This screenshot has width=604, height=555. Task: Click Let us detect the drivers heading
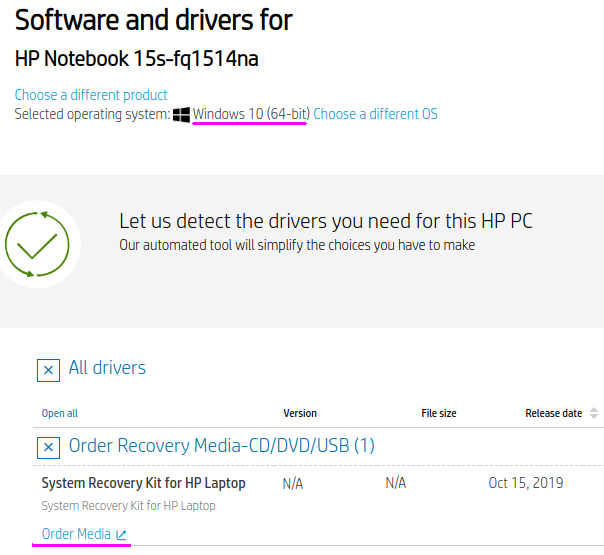[x=326, y=221]
